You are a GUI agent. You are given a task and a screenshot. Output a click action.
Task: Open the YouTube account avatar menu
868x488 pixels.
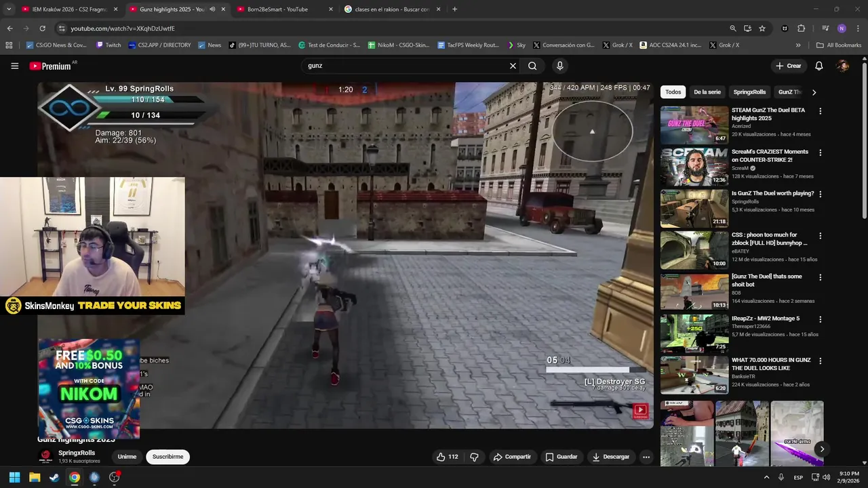tap(842, 66)
